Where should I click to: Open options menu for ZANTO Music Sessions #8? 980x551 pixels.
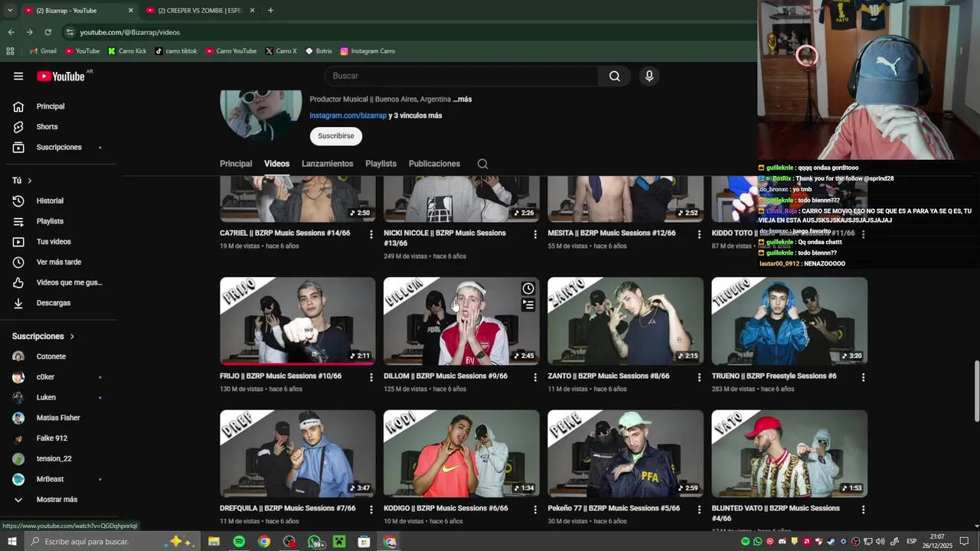point(699,377)
